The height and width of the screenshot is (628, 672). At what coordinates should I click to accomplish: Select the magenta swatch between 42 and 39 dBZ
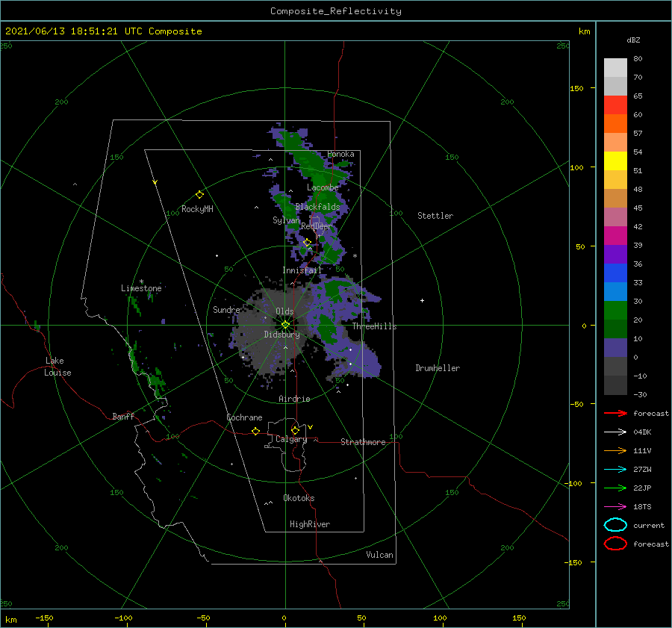615,236
